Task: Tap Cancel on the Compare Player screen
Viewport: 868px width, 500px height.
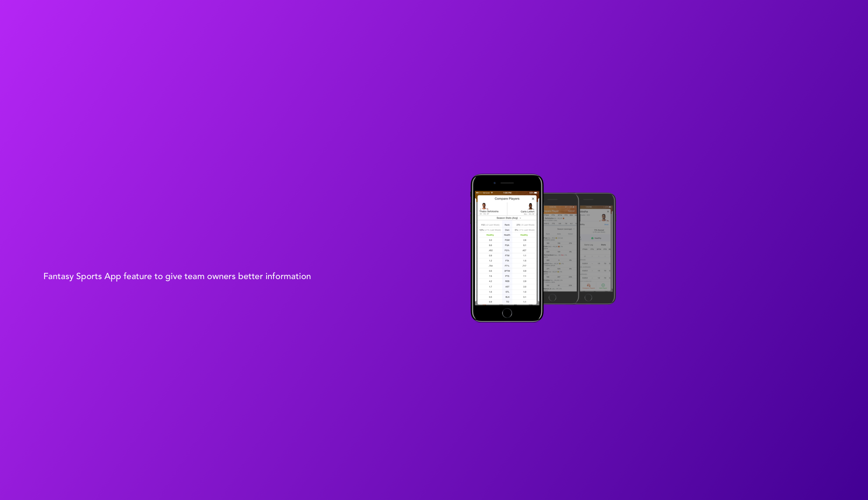Action: pos(571,211)
